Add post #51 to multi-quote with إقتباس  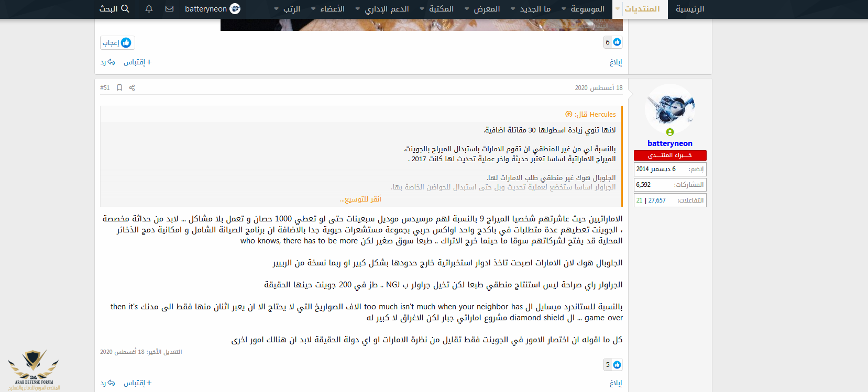tap(137, 383)
